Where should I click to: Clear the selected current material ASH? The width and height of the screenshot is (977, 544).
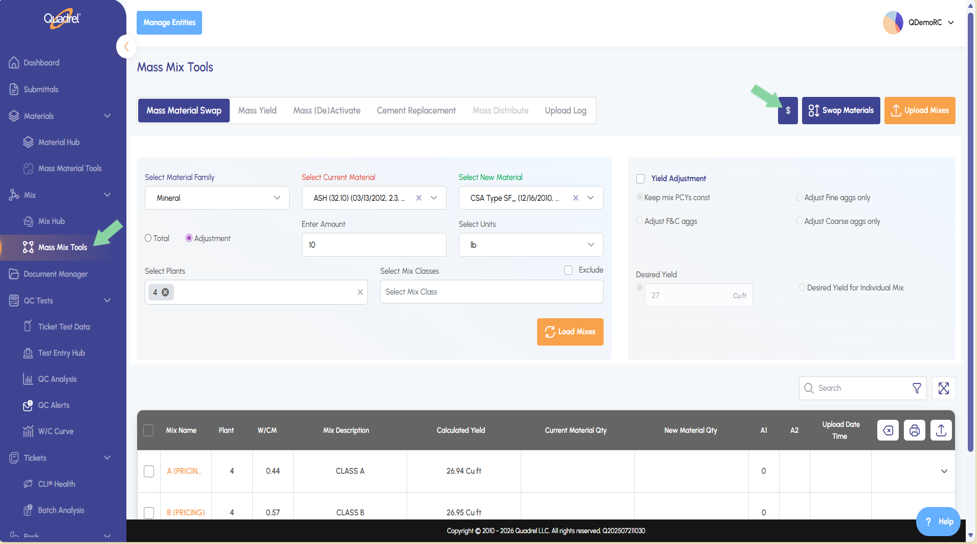point(419,198)
